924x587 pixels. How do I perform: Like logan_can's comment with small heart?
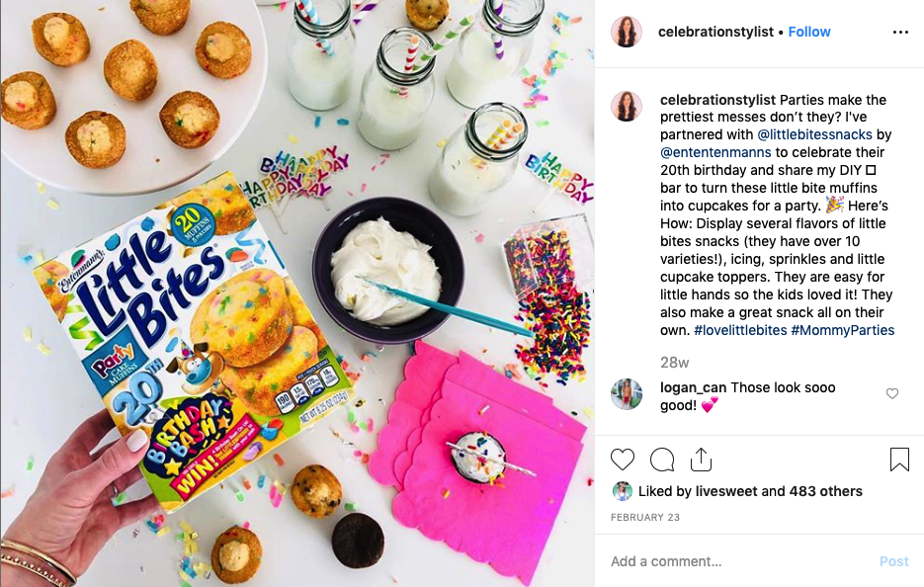[892, 393]
